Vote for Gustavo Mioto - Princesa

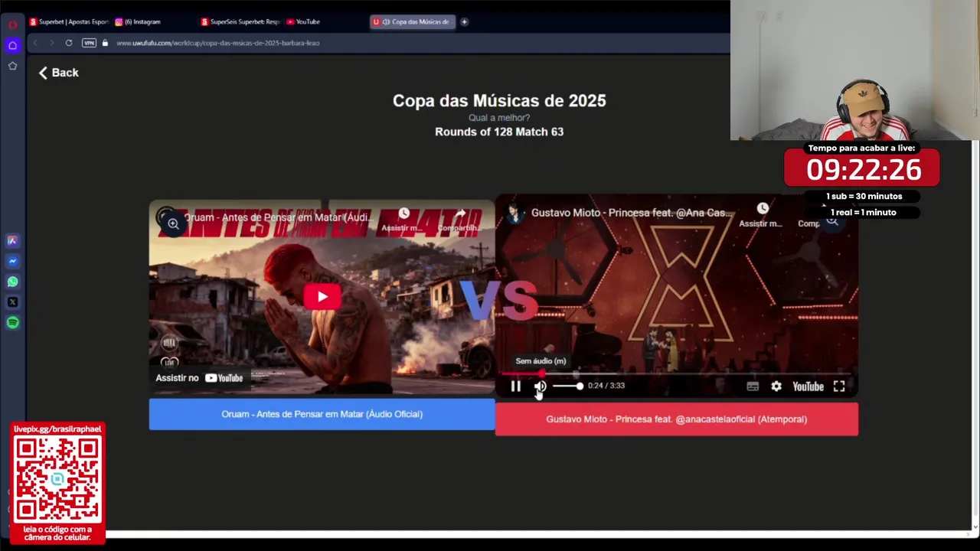point(676,419)
